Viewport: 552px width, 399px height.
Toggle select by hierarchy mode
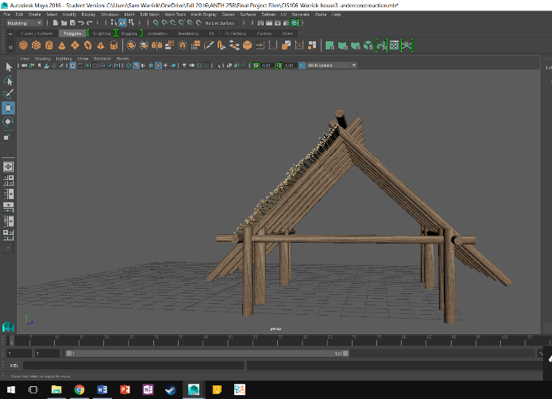pos(113,23)
